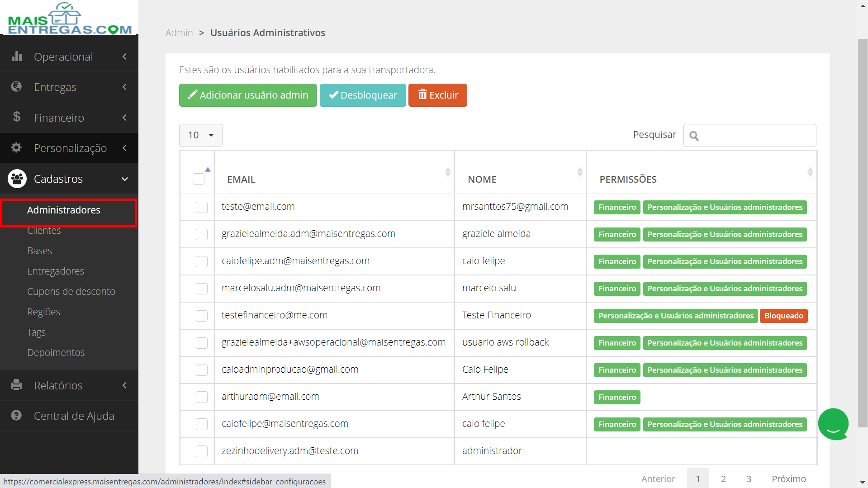
Task: Click the Cadastros users icon
Action: [17, 179]
